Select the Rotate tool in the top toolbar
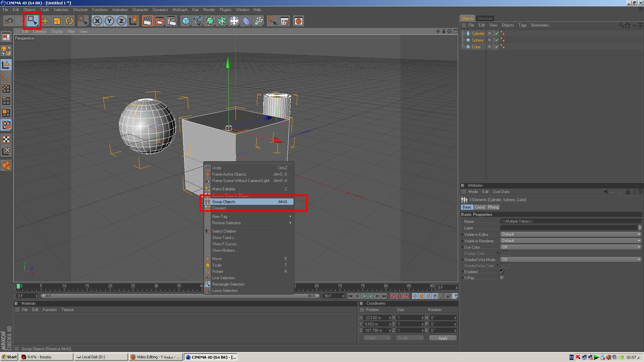 click(69, 21)
